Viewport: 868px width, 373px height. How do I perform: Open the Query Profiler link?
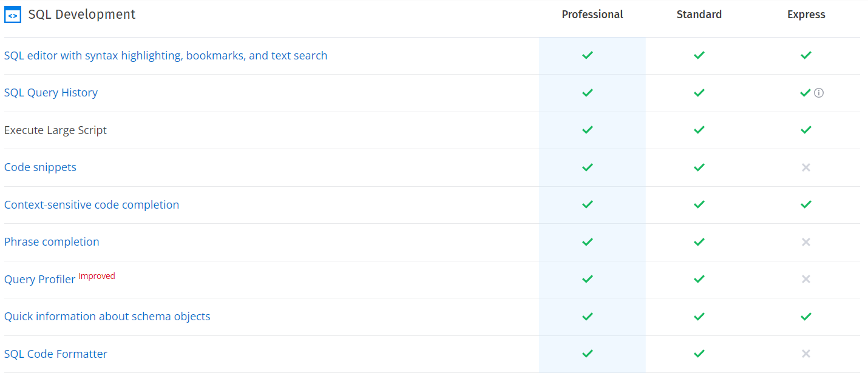pyautogui.click(x=39, y=280)
